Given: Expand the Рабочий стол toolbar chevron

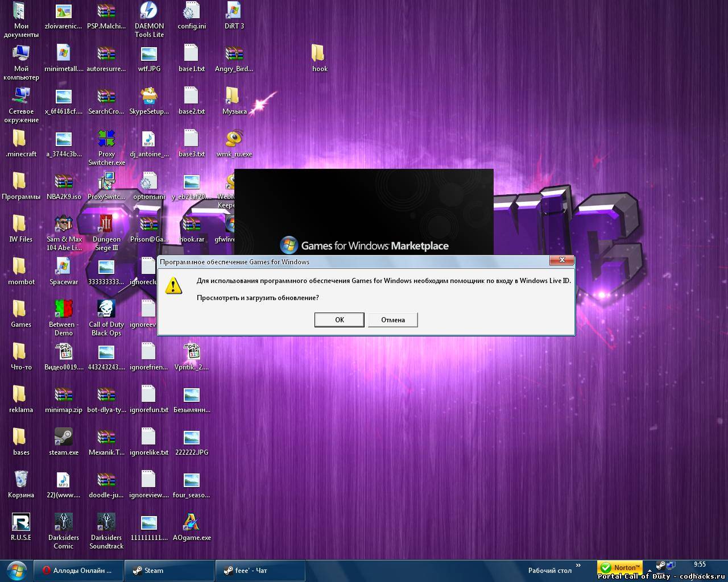Looking at the screenshot, I should 578,566.
